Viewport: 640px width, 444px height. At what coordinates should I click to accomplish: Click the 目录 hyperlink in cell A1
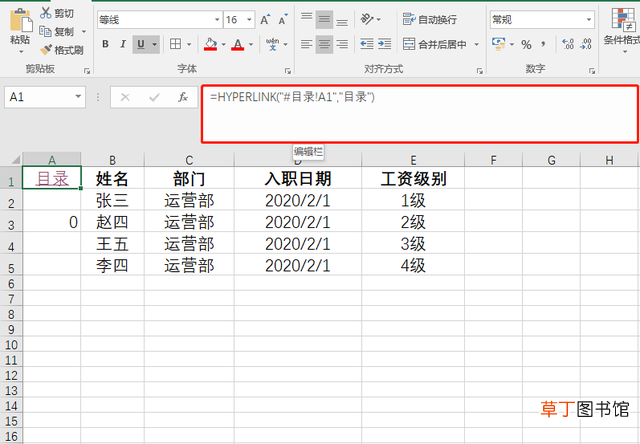click(52, 179)
